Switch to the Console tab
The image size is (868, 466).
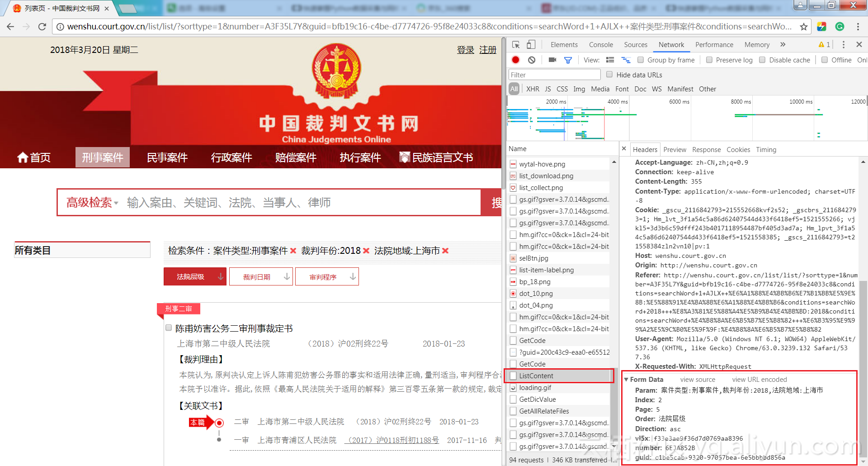[601, 44]
